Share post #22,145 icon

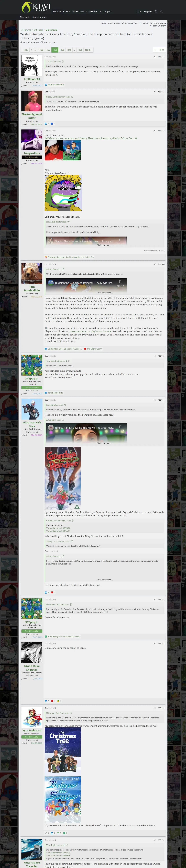point(155,356)
